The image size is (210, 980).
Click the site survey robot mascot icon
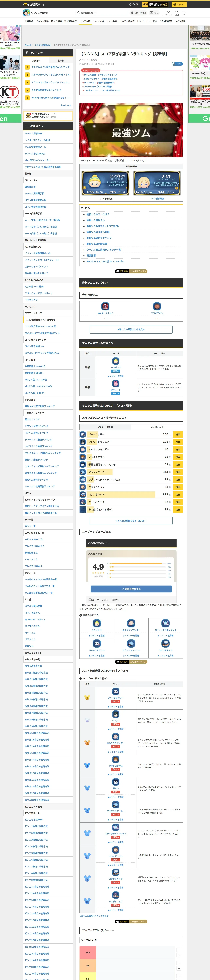(28, 115)
